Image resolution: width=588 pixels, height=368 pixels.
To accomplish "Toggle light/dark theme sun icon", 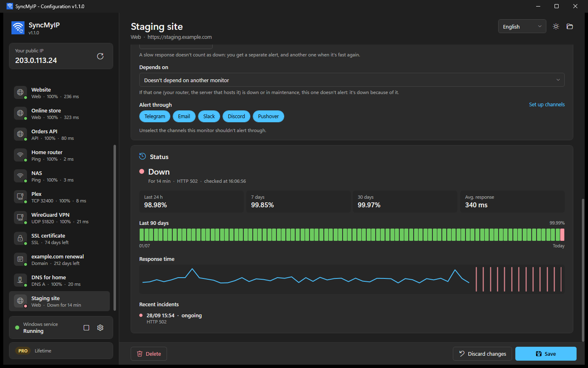I will click(x=556, y=27).
